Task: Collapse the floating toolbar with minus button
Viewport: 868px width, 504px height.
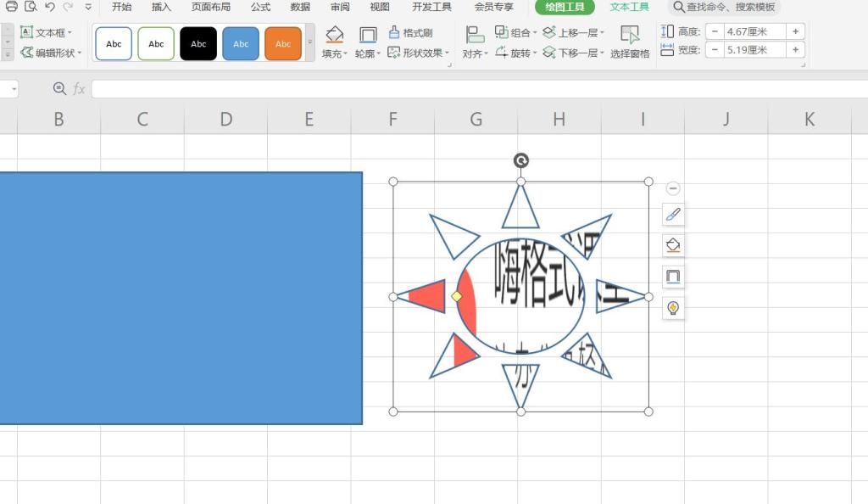Action: coord(673,188)
